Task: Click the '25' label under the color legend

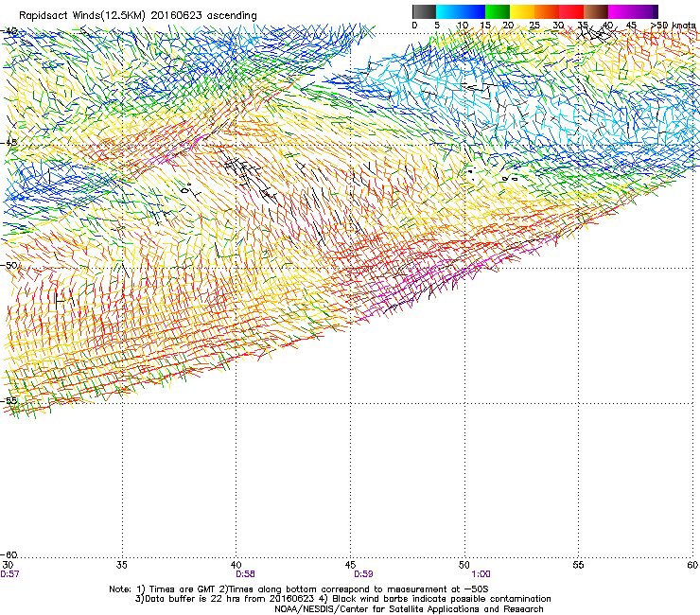Action: [x=534, y=26]
